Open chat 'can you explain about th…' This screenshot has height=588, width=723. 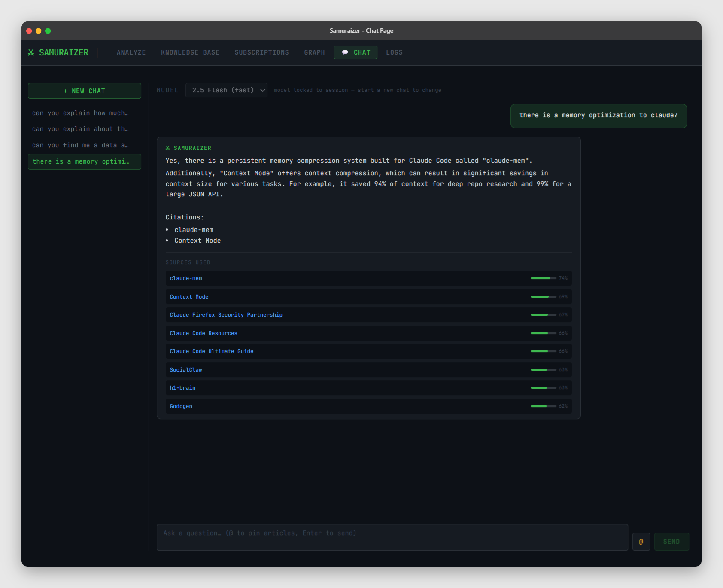(85, 129)
